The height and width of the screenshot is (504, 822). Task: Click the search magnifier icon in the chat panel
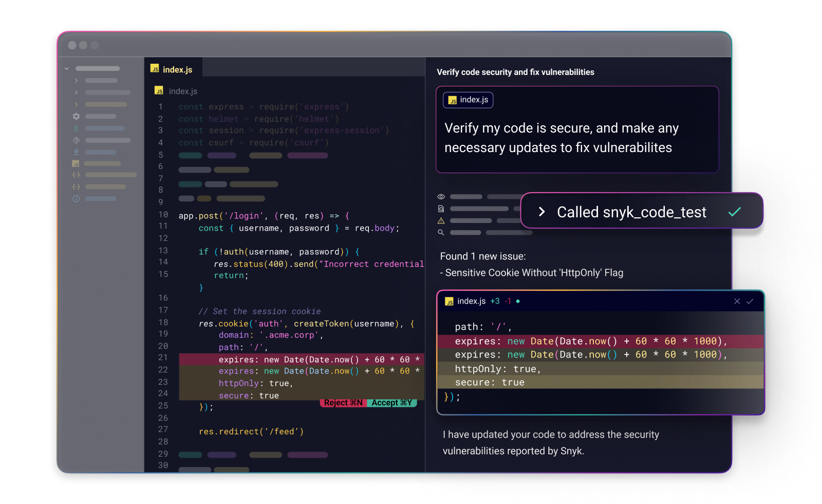click(441, 232)
